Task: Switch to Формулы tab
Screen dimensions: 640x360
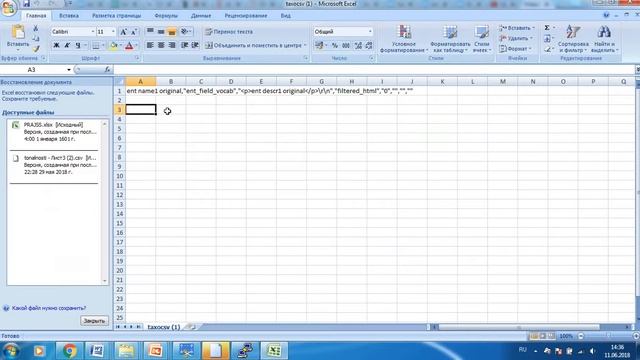Action: point(166,16)
